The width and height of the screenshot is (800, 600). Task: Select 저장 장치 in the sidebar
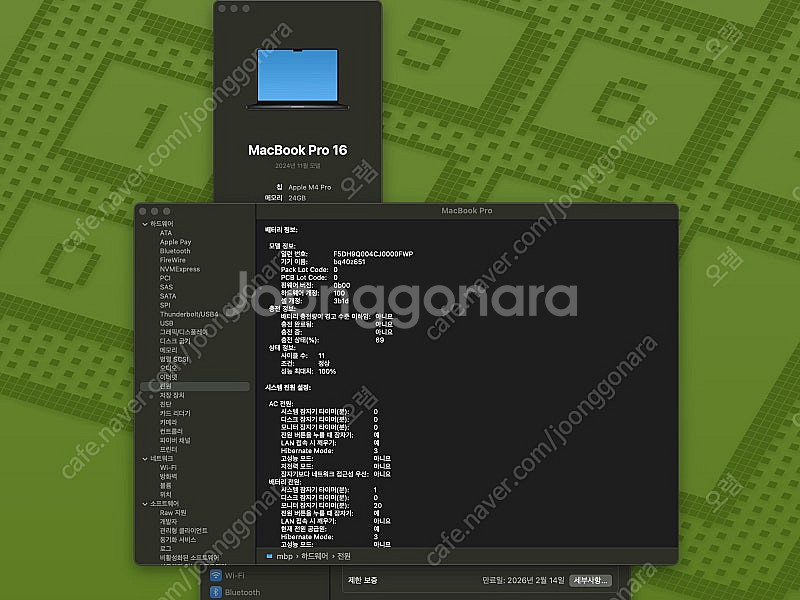pos(172,395)
